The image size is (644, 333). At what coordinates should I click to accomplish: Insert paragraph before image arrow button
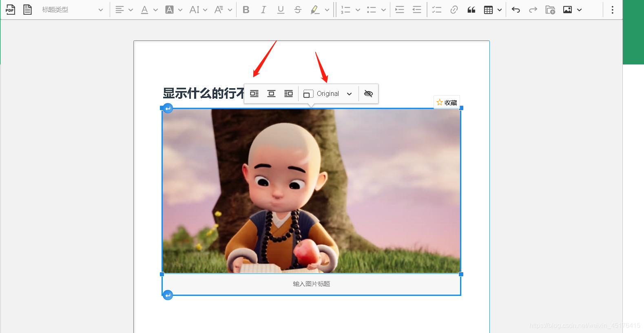click(x=168, y=108)
